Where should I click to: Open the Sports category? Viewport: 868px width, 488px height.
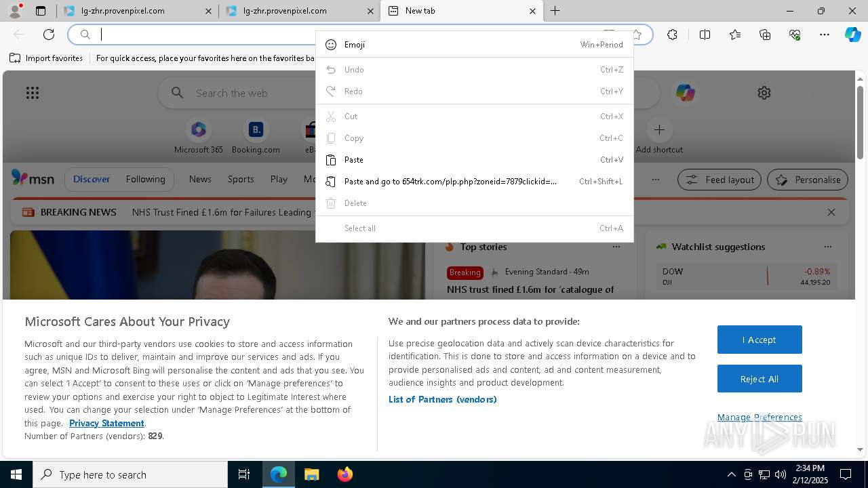coord(241,180)
